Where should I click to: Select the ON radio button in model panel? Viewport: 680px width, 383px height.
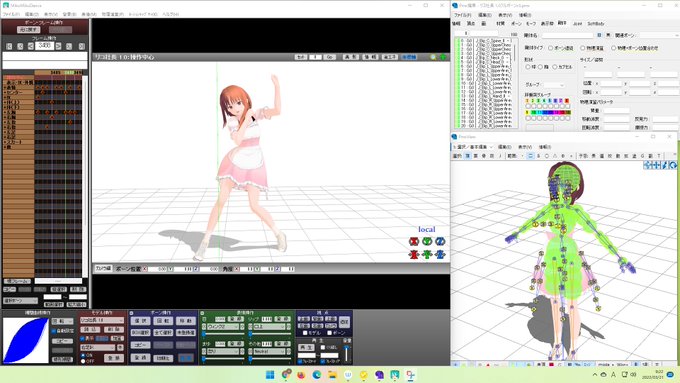[83, 355]
